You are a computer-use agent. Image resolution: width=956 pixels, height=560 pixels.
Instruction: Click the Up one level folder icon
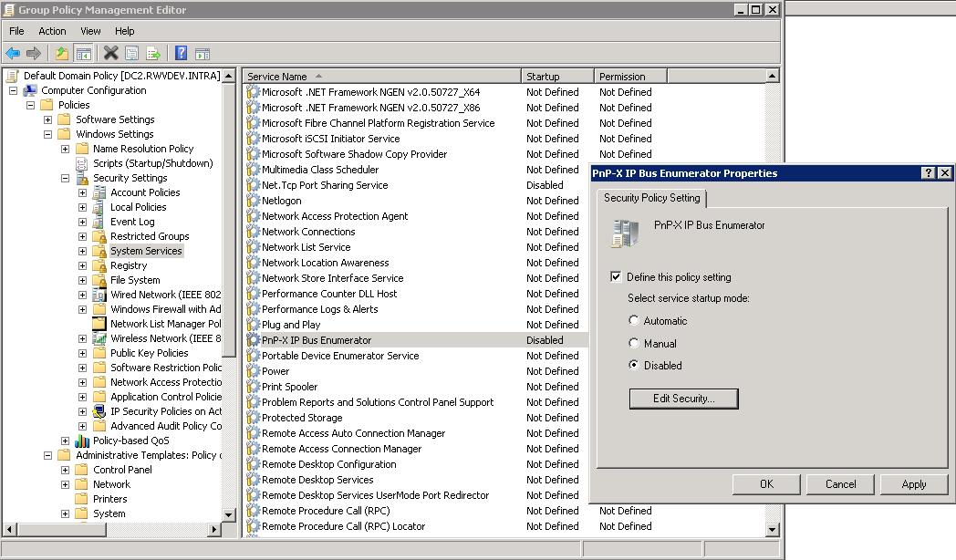coord(61,54)
